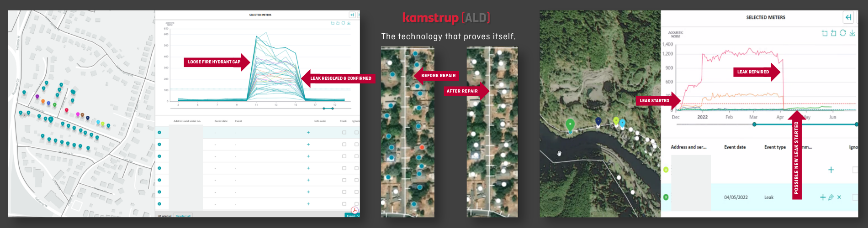This screenshot has width=868, height=228.
Task: Tick Track checkbox in left panel's fourth row
Action: [344, 168]
